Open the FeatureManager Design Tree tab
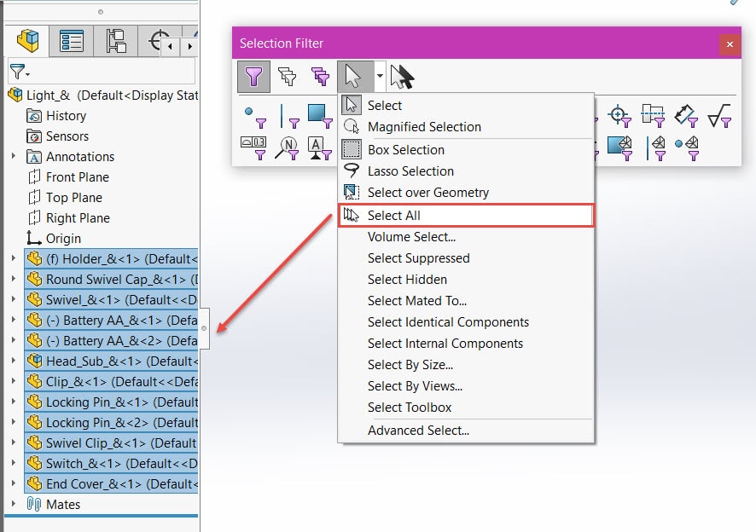The width and height of the screenshot is (756, 532). pos(27,41)
